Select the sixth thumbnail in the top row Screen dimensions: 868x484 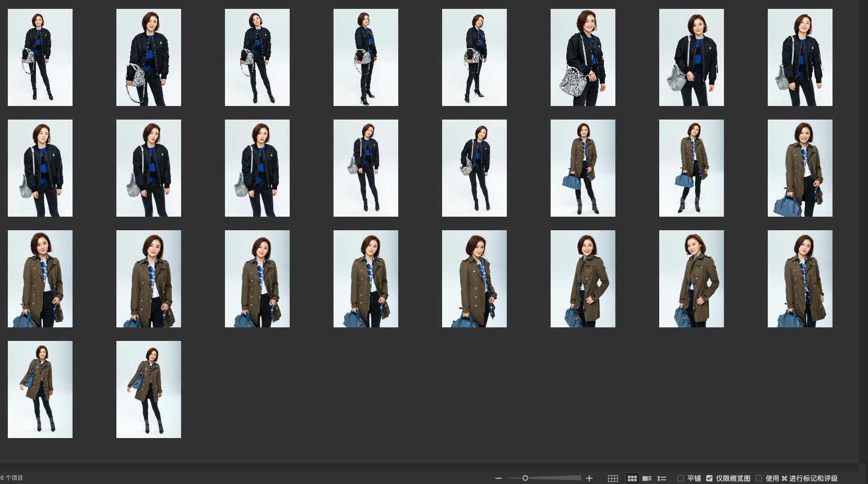pyautogui.click(x=582, y=57)
